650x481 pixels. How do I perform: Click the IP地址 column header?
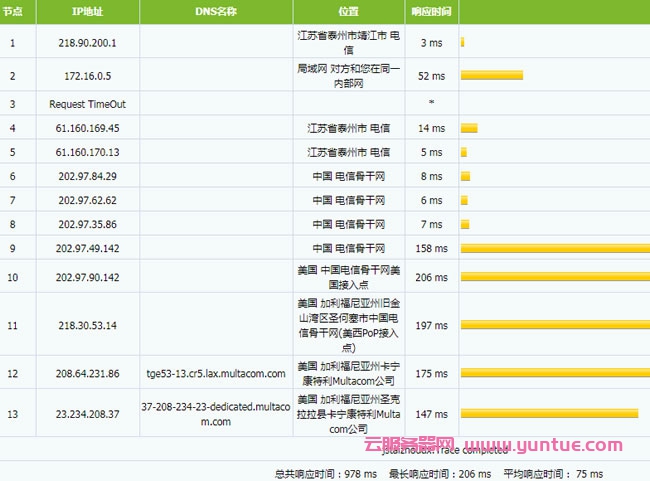click(85, 12)
